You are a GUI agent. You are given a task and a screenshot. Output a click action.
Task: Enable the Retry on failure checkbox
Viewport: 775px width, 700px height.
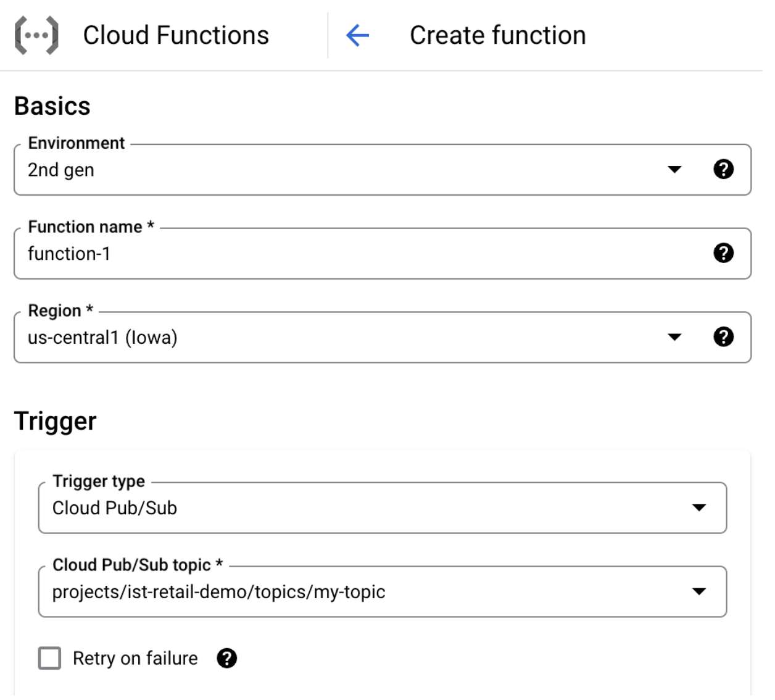point(49,658)
